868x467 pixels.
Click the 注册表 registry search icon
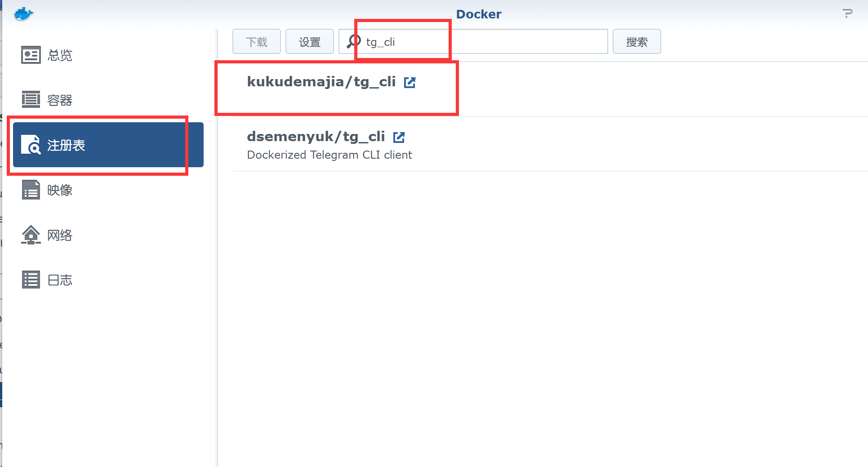tap(31, 145)
